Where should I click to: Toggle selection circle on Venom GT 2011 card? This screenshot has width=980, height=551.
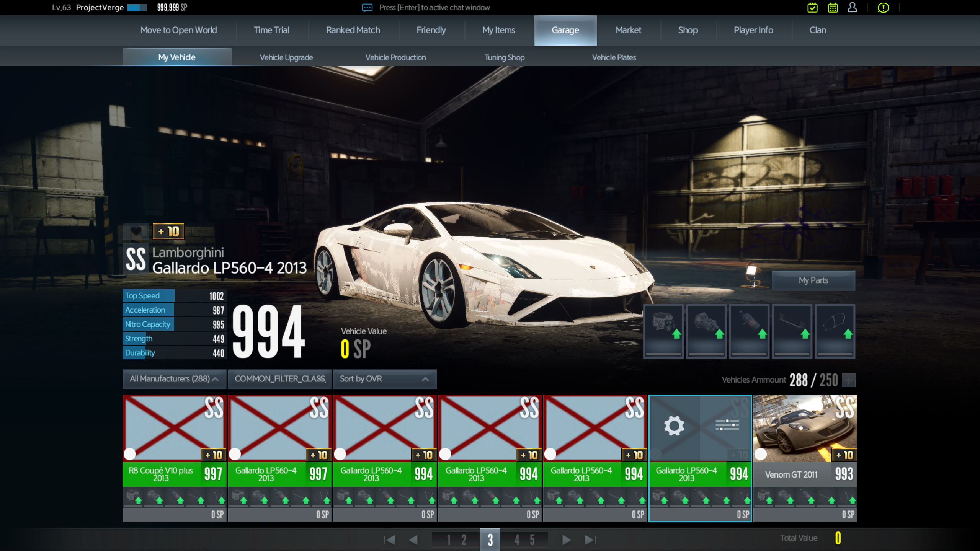pyautogui.click(x=761, y=454)
